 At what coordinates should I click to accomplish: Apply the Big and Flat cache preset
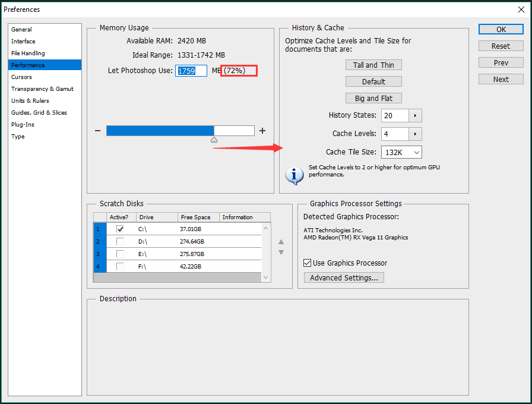(373, 98)
